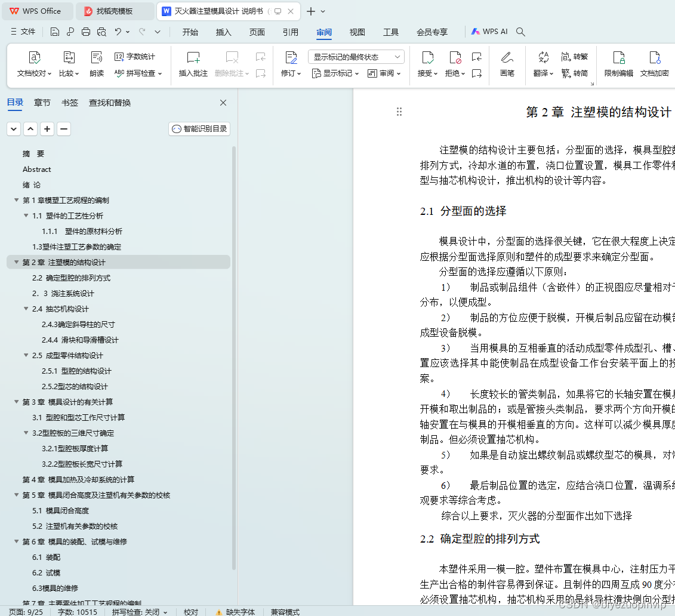
Task: Switch to the 插入 ribbon tab
Action: 223,32
